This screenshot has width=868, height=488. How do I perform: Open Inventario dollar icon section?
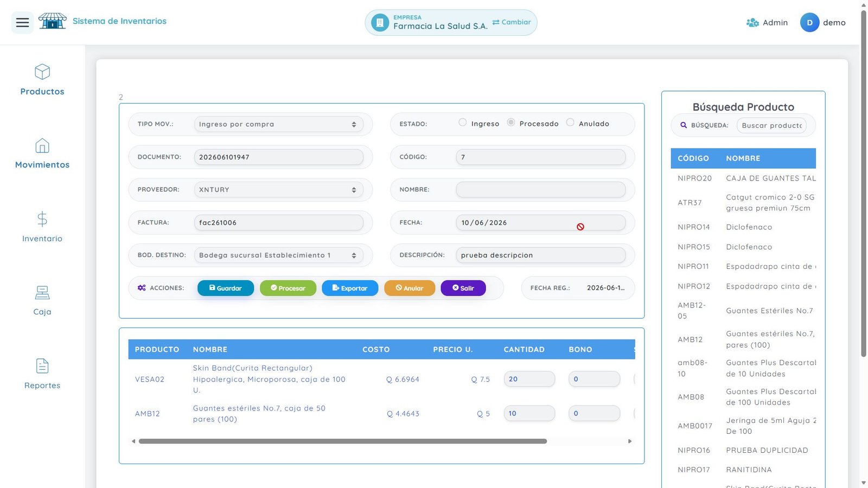coord(42,227)
